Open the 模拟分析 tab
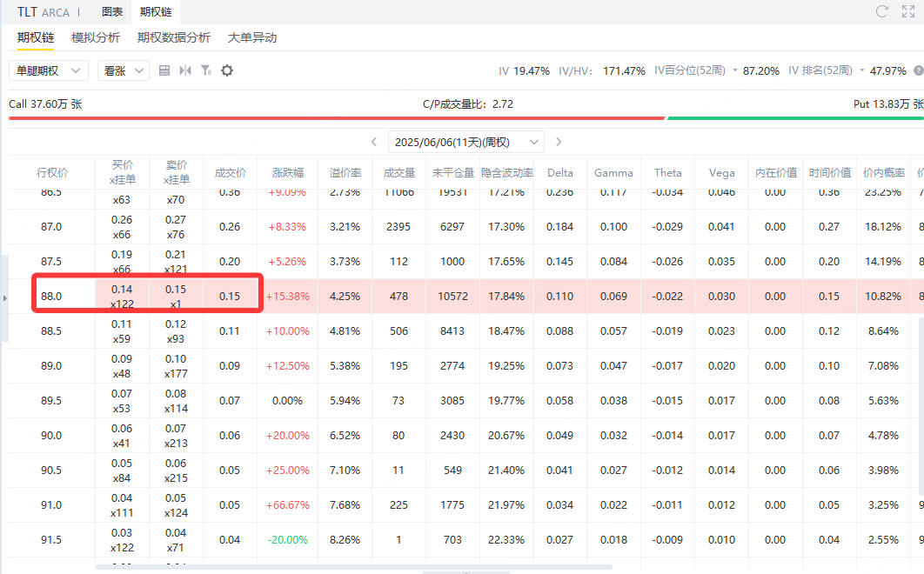This screenshot has height=574, width=924. coord(96,37)
